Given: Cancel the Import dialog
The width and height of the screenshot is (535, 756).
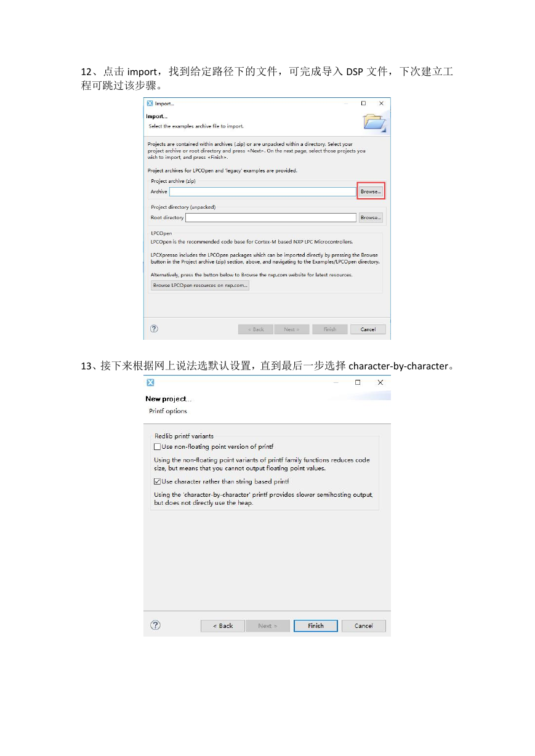Looking at the screenshot, I should coord(368,329).
